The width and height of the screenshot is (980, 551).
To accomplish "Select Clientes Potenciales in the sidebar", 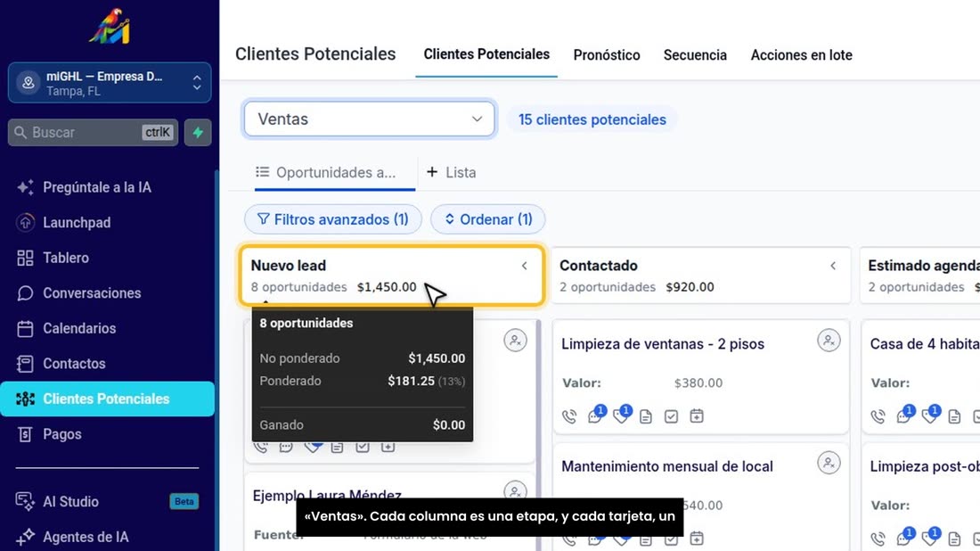I will point(107,399).
